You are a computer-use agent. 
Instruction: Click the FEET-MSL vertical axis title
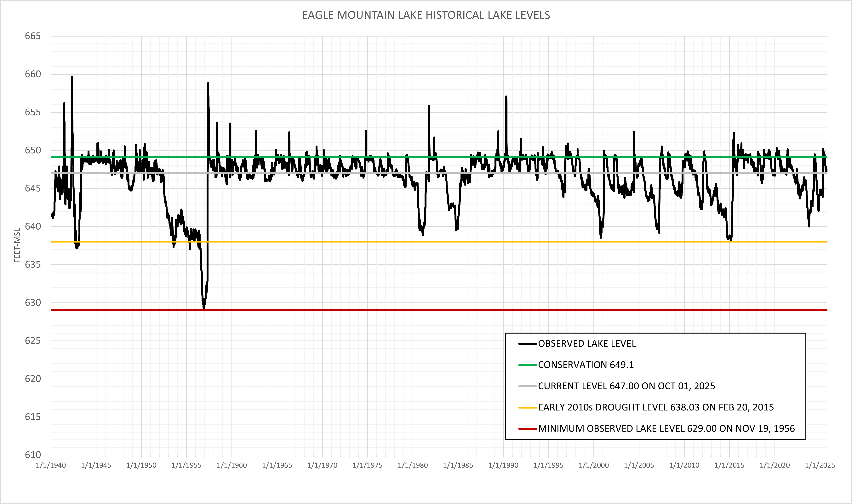[x=17, y=245]
